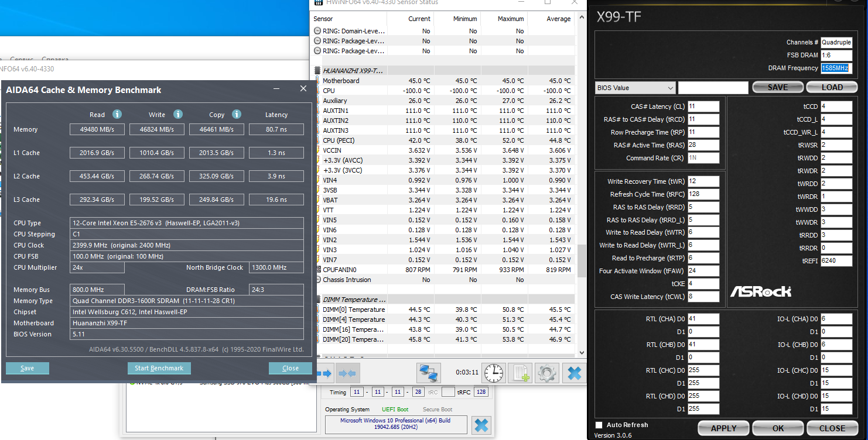Click the SAVE button in the X99-TF timing tool
This screenshot has height=440, width=868.
[x=777, y=87]
